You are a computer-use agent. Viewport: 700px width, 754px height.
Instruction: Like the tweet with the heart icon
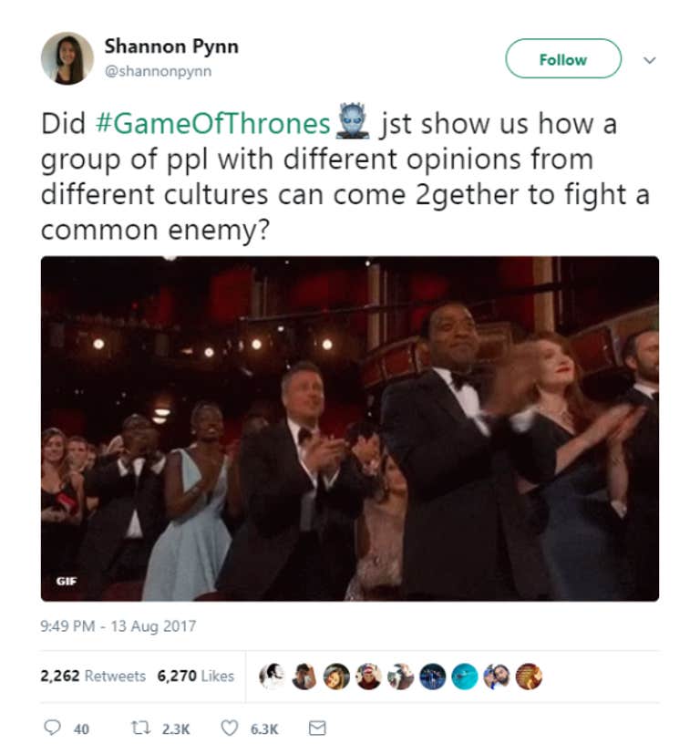230,728
